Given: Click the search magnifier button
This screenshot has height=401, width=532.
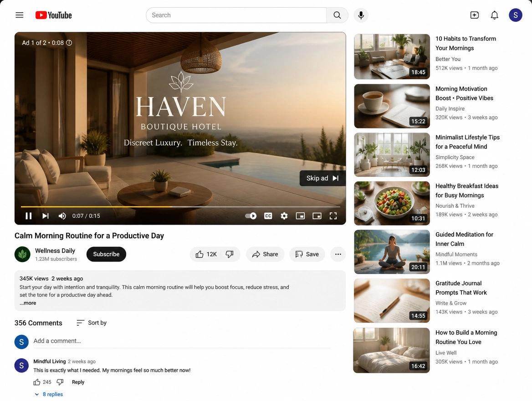Looking at the screenshot, I should click(337, 15).
